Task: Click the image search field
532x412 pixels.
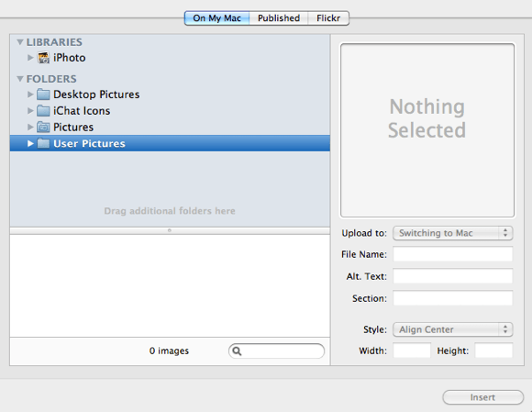Action: tap(276, 351)
